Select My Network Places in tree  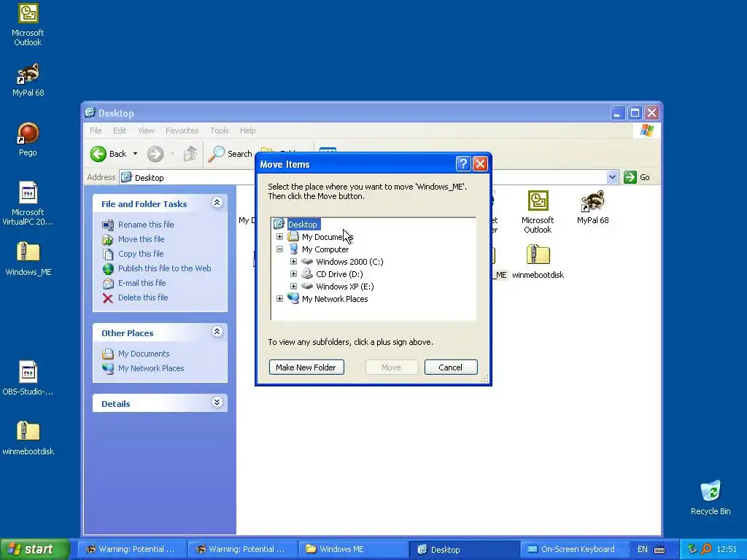(334, 298)
